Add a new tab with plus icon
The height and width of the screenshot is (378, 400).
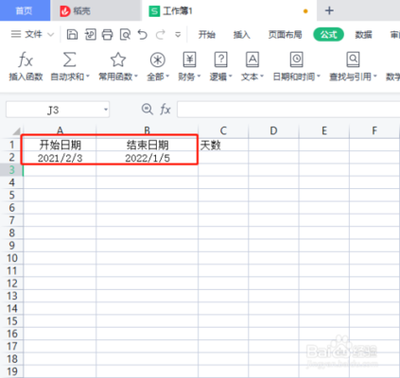(x=329, y=11)
